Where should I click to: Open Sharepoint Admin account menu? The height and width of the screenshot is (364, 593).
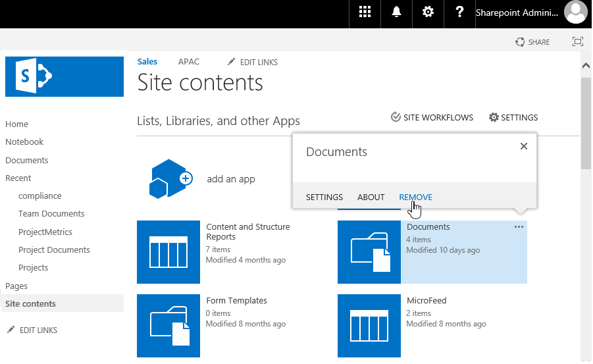[517, 13]
